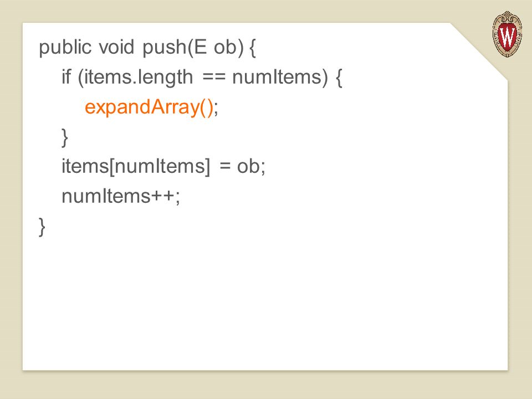532x399 pixels.
Task: Click the 'numItems++;' statement
Action: click(x=121, y=196)
